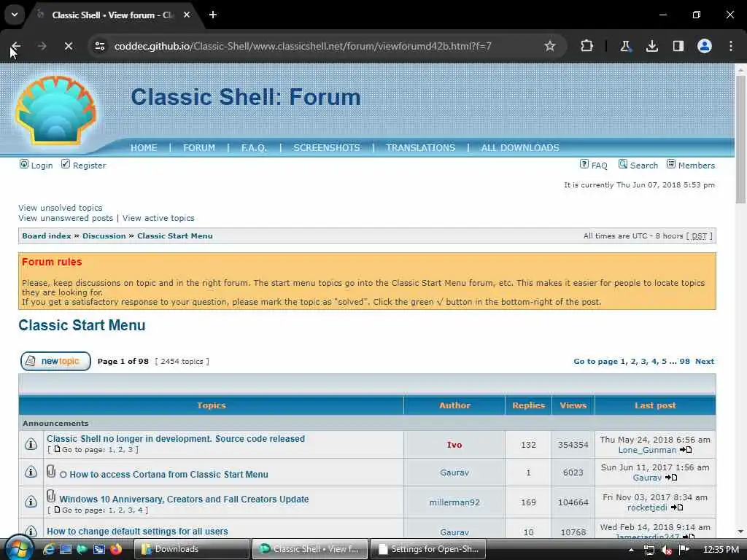
Task: Go to page 5 of topics
Action: [x=664, y=362]
